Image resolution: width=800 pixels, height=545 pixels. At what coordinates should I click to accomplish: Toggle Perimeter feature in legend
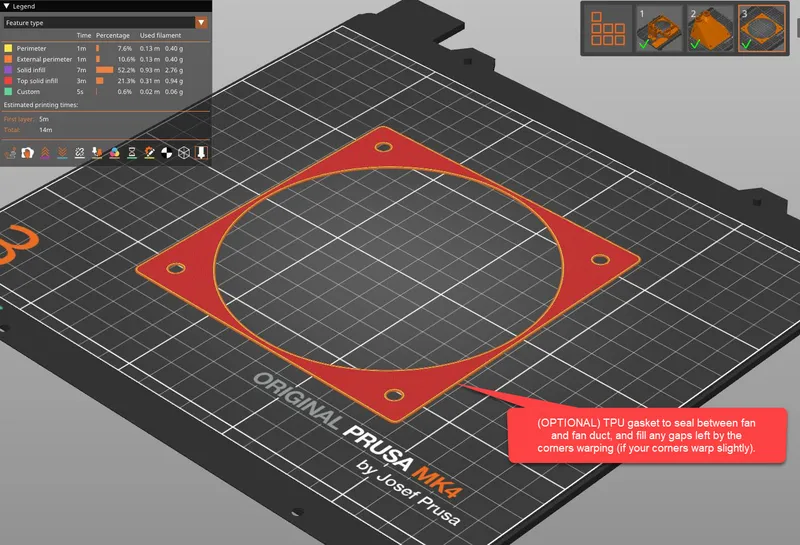[x=31, y=48]
